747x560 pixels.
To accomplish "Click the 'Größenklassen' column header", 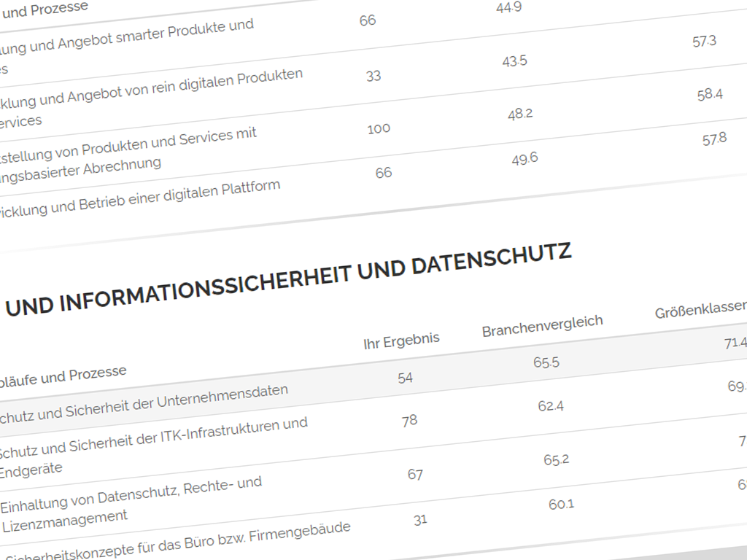I will coord(700,310).
